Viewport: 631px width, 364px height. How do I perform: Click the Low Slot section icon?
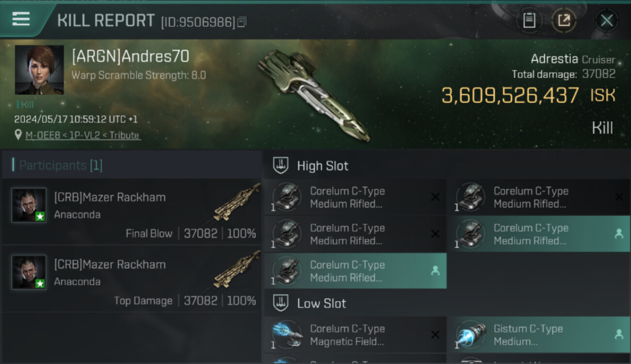coord(281,303)
